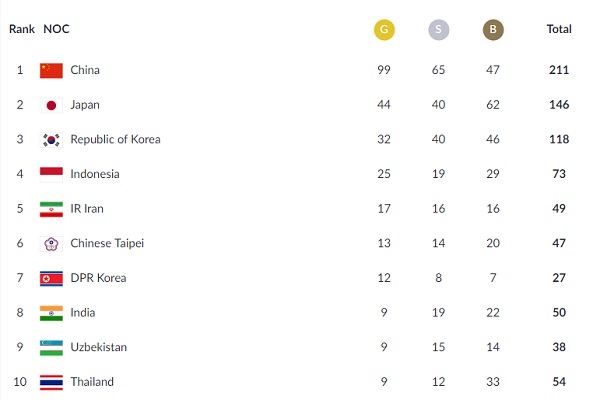Select the IR Iran flag
600x400 pixels.
coord(51,209)
